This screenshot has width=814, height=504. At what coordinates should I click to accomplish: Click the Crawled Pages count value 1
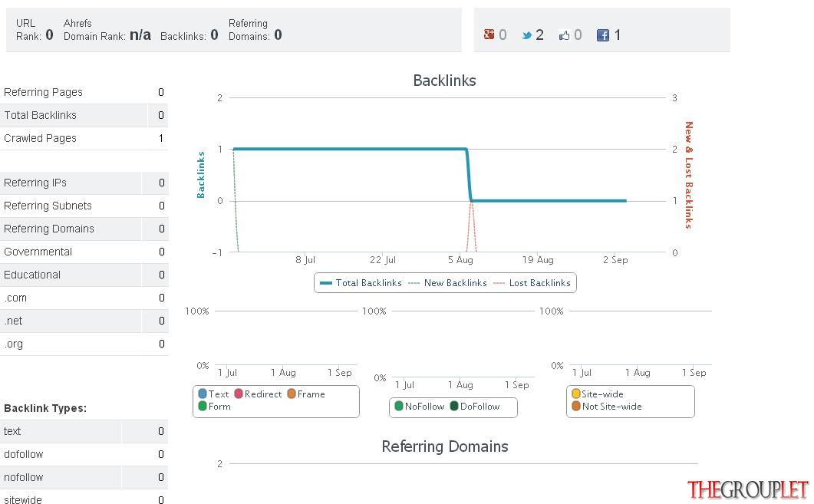(x=161, y=139)
